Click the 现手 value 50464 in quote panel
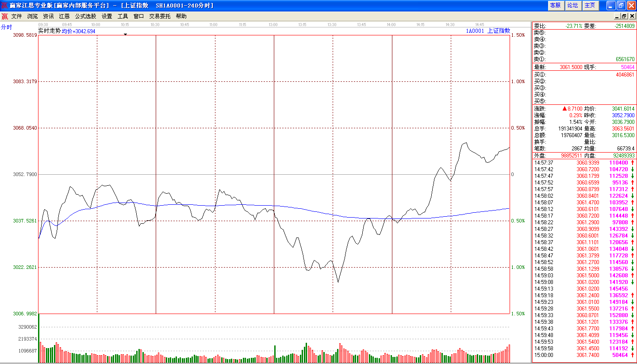 pyautogui.click(x=628, y=67)
